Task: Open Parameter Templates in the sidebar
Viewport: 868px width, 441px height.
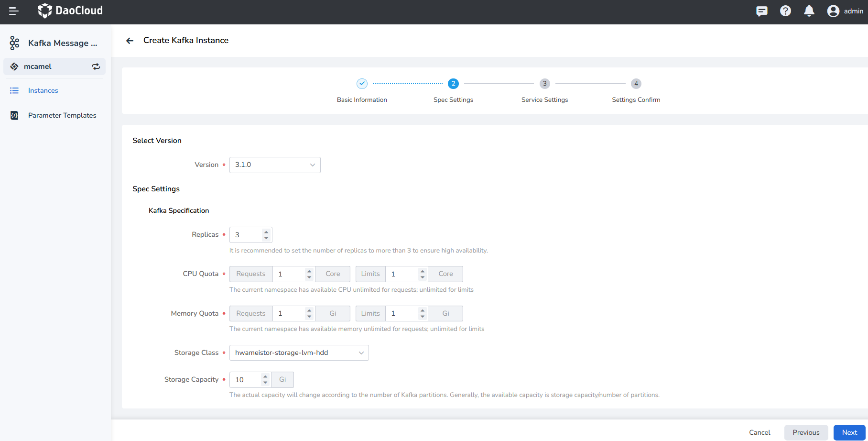Action: click(x=62, y=115)
